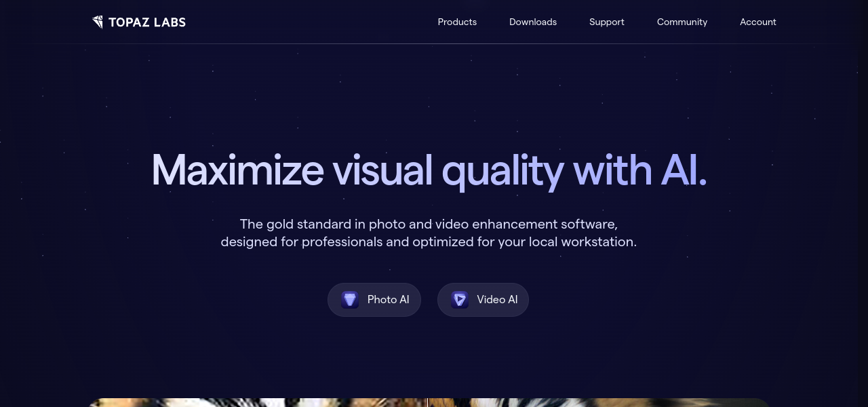Open the Support menu in header
The image size is (868, 407).
pyautogui.click(x=606, y=22)
